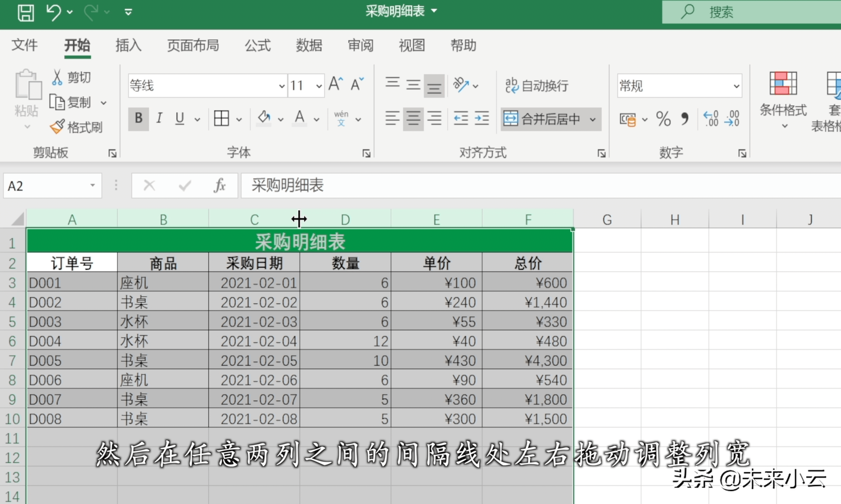Click the Save icon in title bar

coord(26,12)
